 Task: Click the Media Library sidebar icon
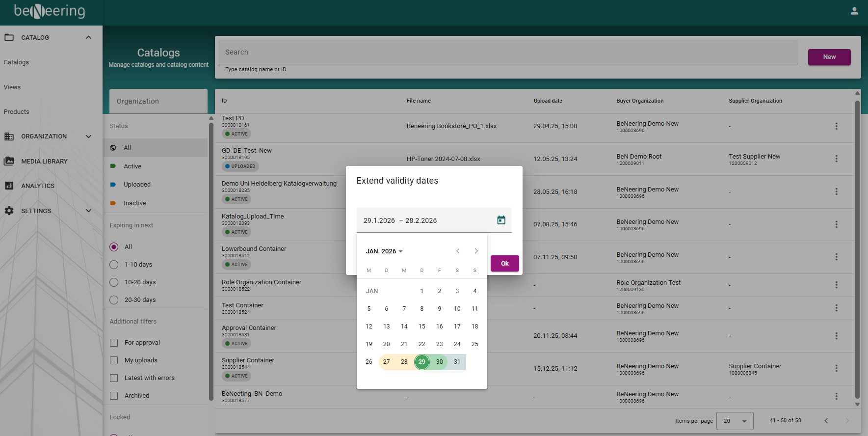[x=9, y=161]
